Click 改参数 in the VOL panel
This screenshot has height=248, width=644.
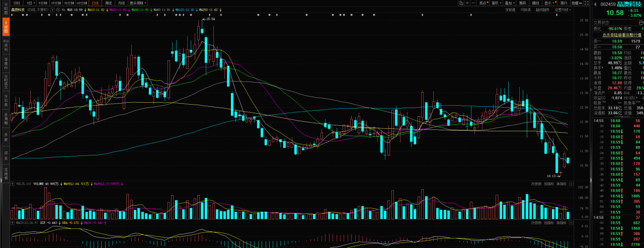(x=536, y=184)
